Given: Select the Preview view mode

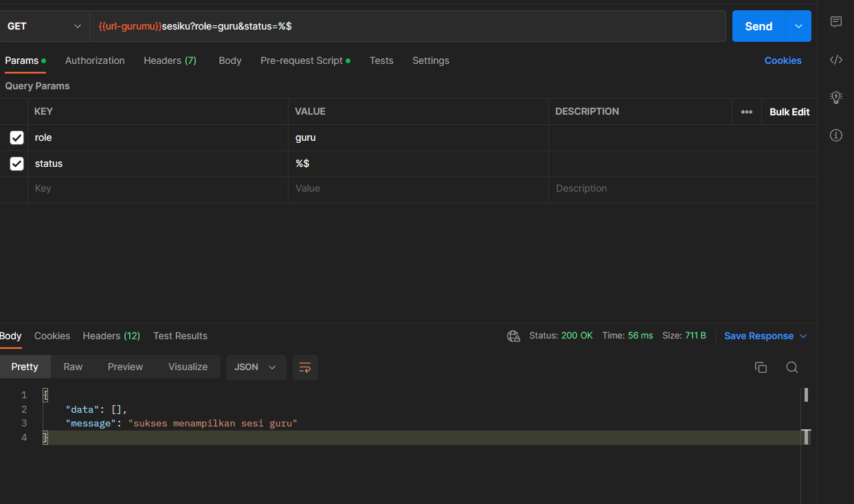Looking at the screenshot, I should (125, 367).
